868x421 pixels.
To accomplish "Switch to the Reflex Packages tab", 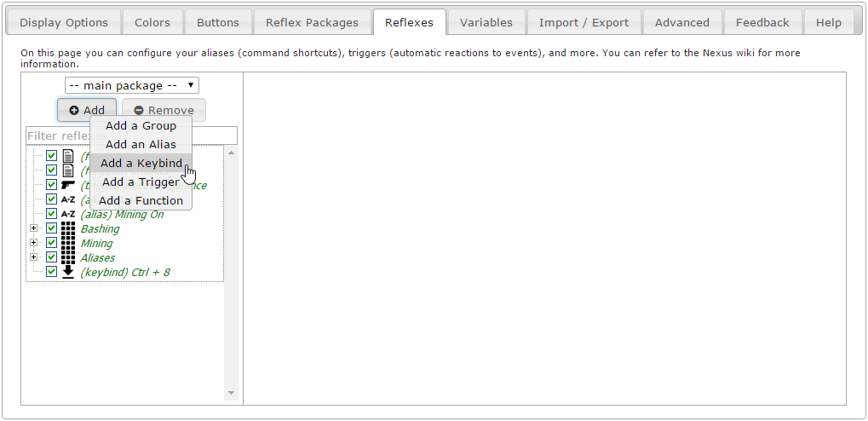I will pos(312,22).
